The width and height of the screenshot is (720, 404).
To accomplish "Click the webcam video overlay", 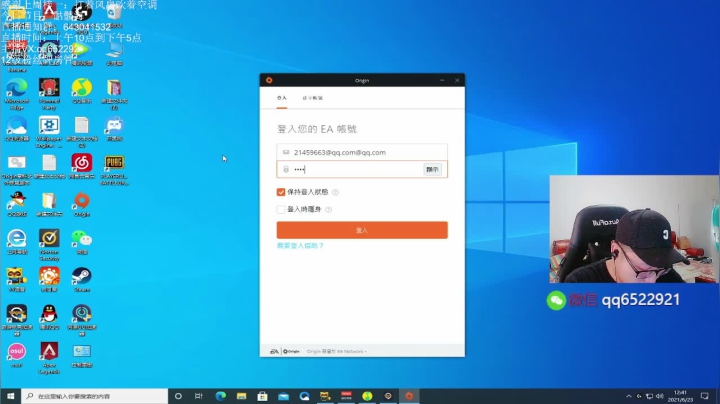I will pyautogui.click(x=634, y=229).
